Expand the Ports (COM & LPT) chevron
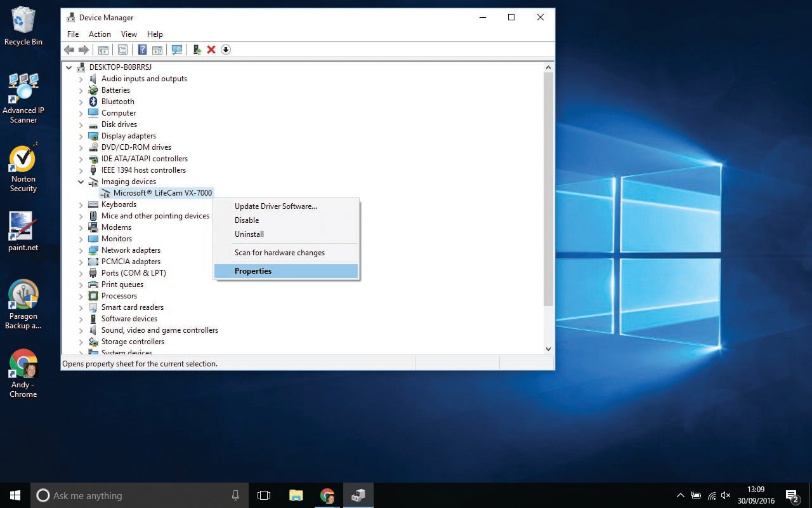This screenshot has width=812, height=508. coord(81,273)
